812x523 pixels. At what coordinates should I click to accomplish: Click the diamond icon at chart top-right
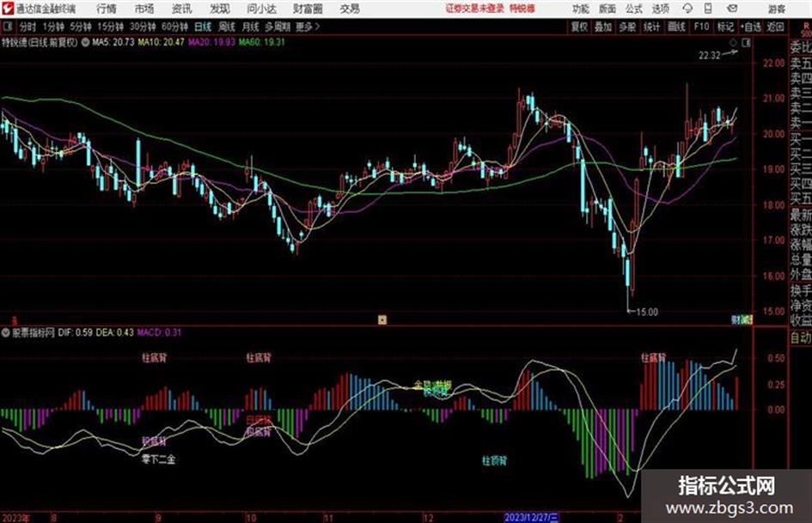pos(733,43)
